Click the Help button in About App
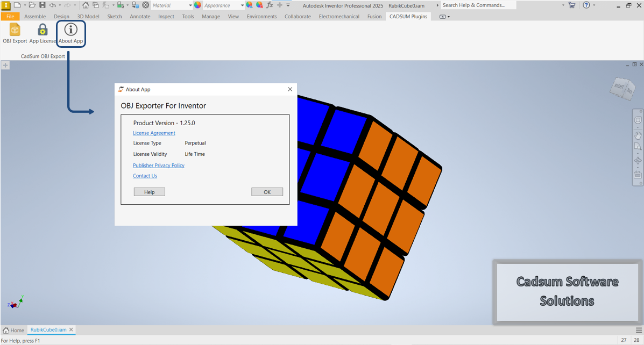Screen dimensions: 644x345 [x=150, y=192]
